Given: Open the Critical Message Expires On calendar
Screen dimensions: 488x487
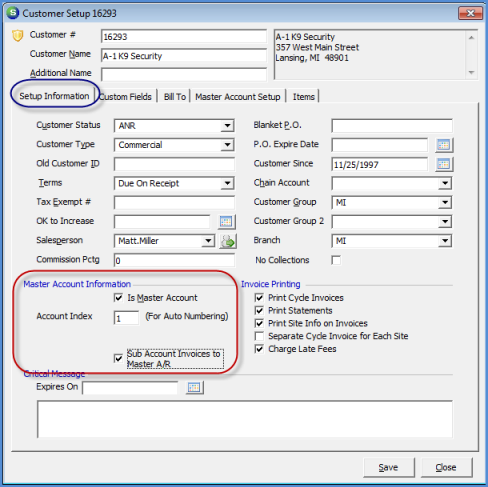Looking at the screenshot, I should (194, 387).
